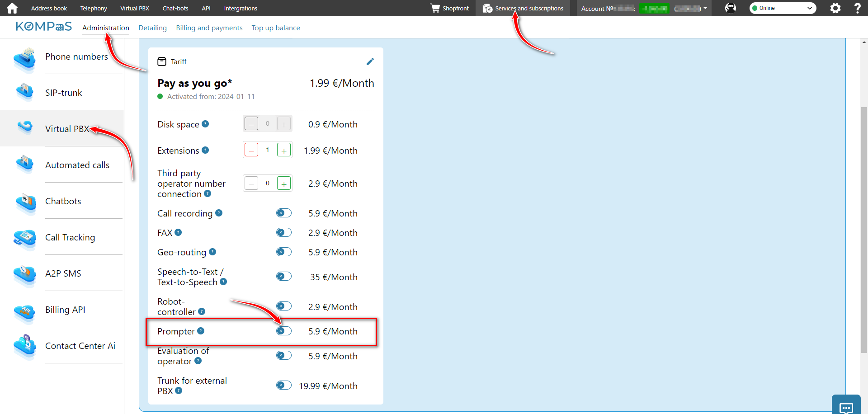This screenshot has height=414, width=868.
Task: Select Virtual PBX in sidebar
Action: [x=62, y=129]
